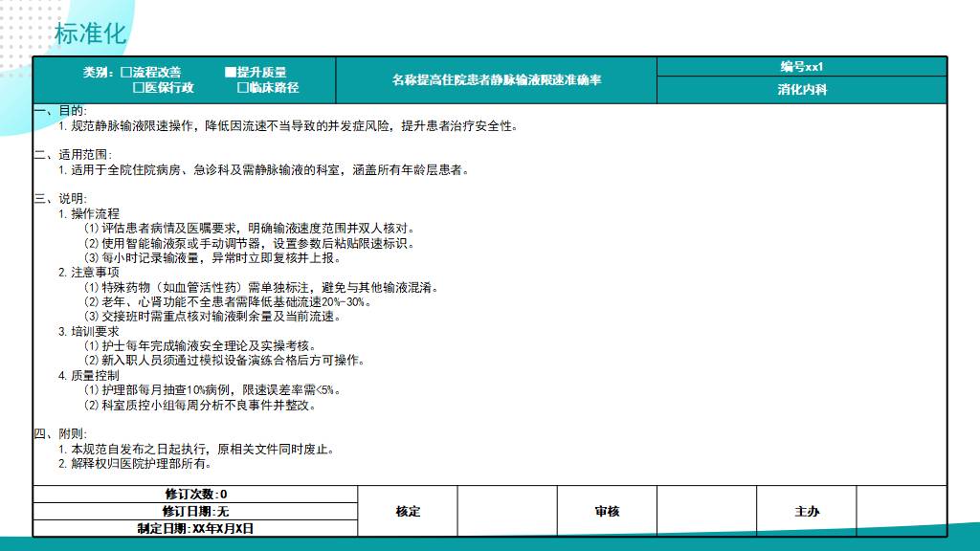Check the 流程改善 checkbox

click(x=126, y=72)
